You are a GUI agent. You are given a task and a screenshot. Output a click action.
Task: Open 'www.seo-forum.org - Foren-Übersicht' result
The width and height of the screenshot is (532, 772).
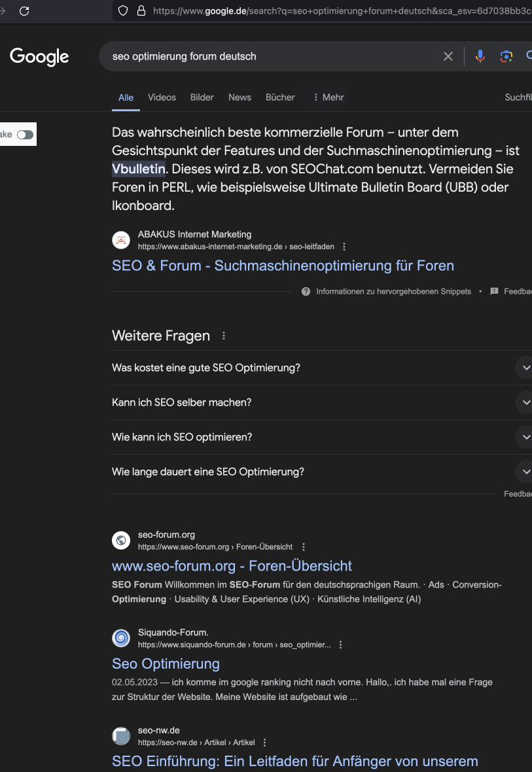tap(232, 566)
